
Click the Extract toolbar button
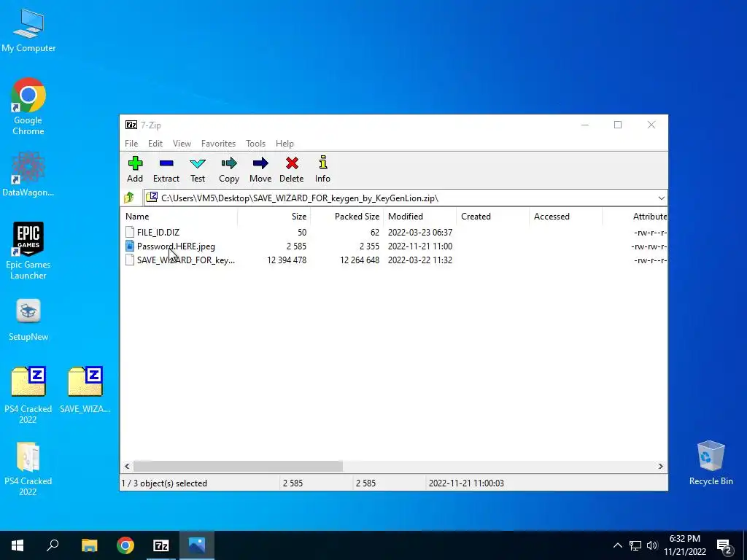[166, 169]
